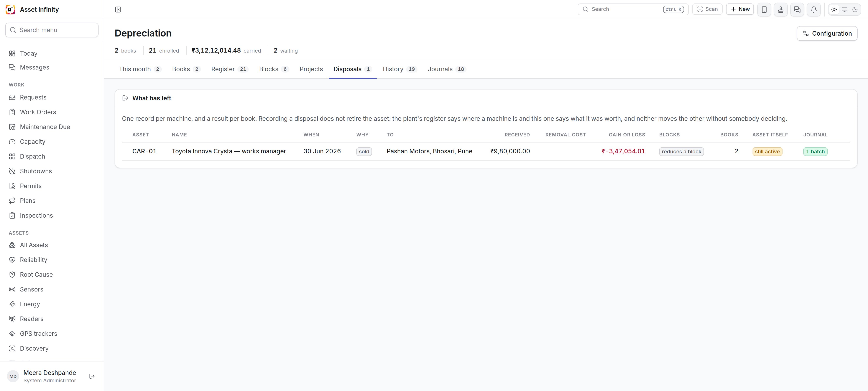Open Shutdowns in the sidebar
This screenshot has height=391, width=868.
tap(52, 171)
